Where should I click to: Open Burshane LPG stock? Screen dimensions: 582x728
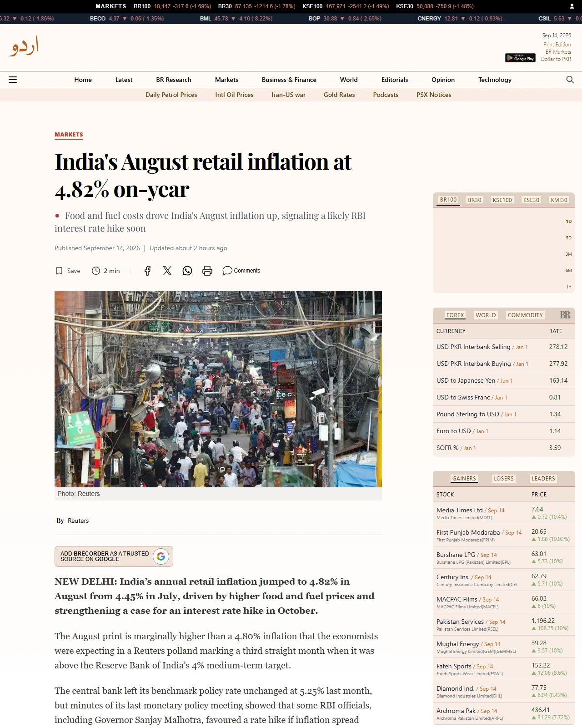pyautogui.click(x=456, y=555)
